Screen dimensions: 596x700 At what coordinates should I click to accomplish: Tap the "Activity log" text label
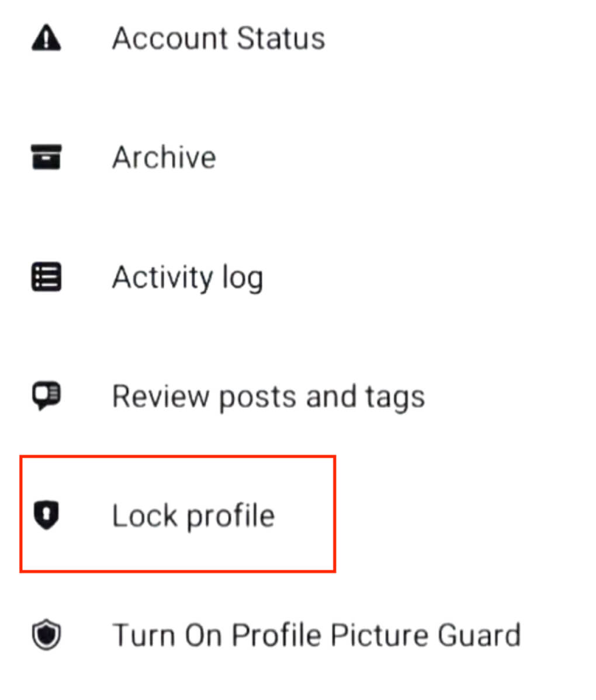click(x=187, y=278)
